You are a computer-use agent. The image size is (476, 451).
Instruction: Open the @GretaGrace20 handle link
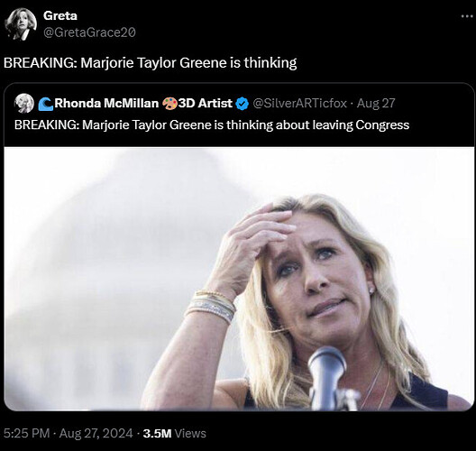(89, 32)
